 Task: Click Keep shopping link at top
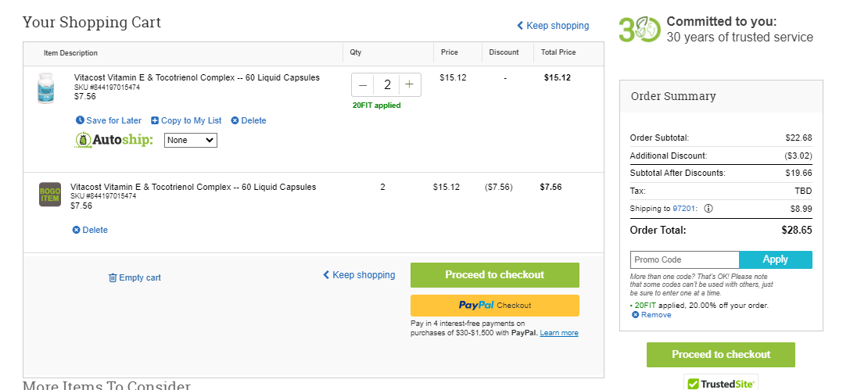click(553, 26)
